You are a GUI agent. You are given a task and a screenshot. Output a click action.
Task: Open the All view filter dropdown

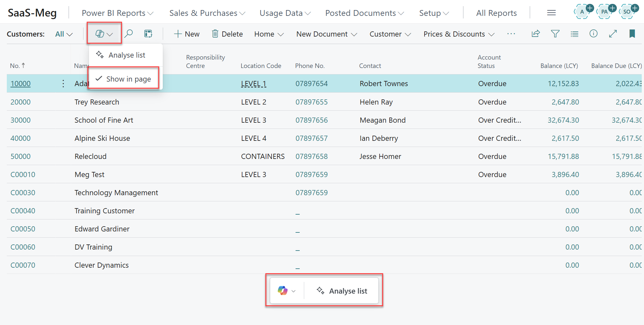[x=64, y=34]
